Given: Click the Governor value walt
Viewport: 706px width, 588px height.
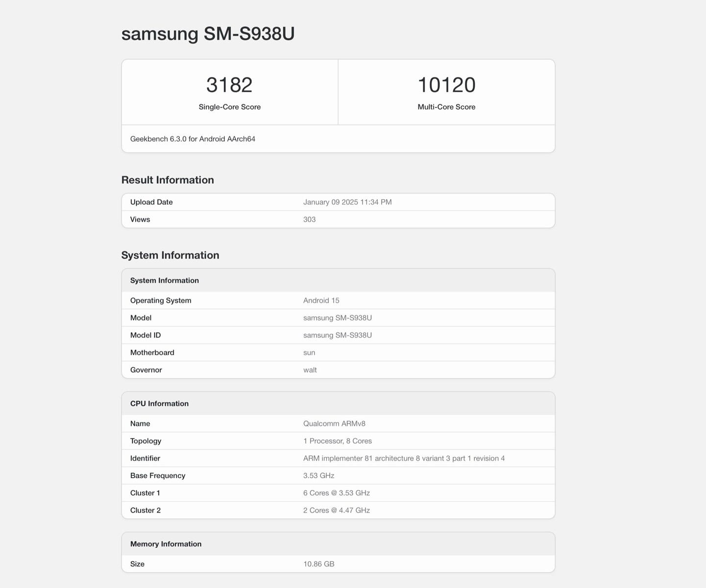Looking at the screenshot, I should click(310, 370).
